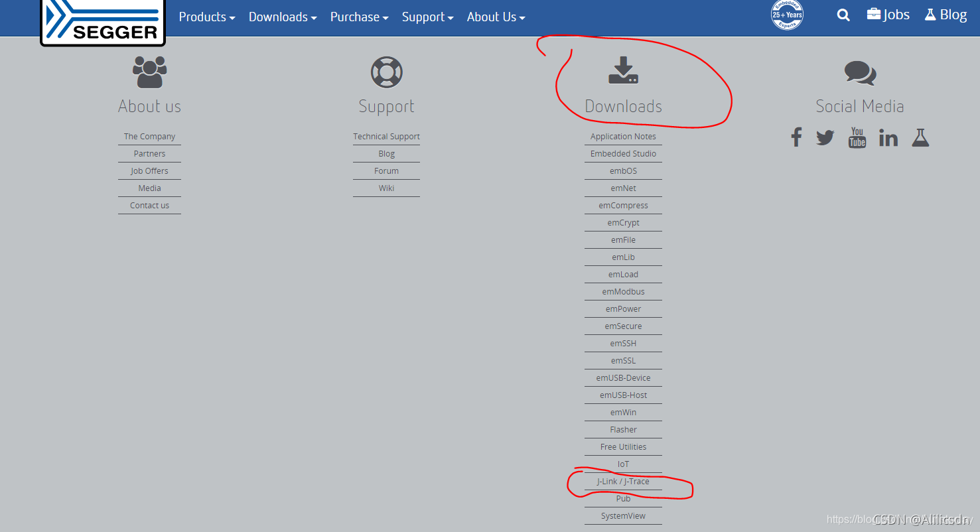Open the emNet download link
The image size is (980, 532).
point(623,188)
